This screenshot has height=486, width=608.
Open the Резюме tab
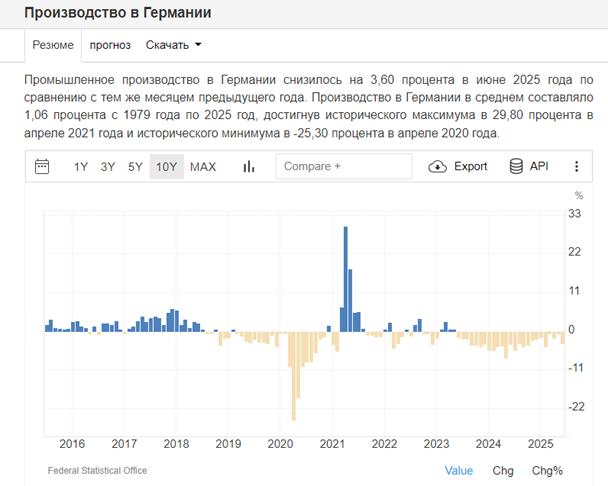click(52, 45)
